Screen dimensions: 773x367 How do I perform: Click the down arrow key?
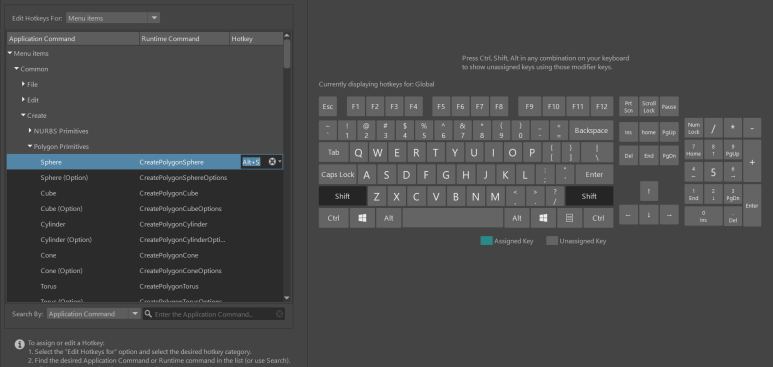649,215
